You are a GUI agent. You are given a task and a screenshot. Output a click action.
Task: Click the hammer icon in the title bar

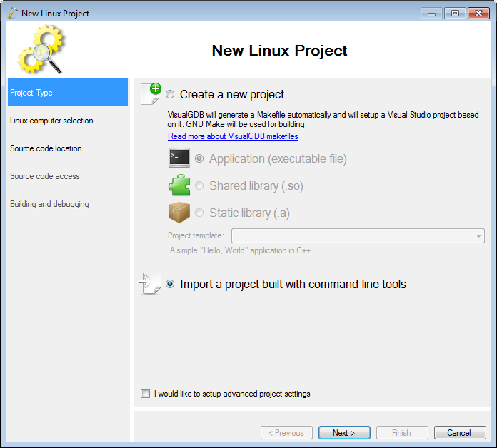tap(13, 13)
